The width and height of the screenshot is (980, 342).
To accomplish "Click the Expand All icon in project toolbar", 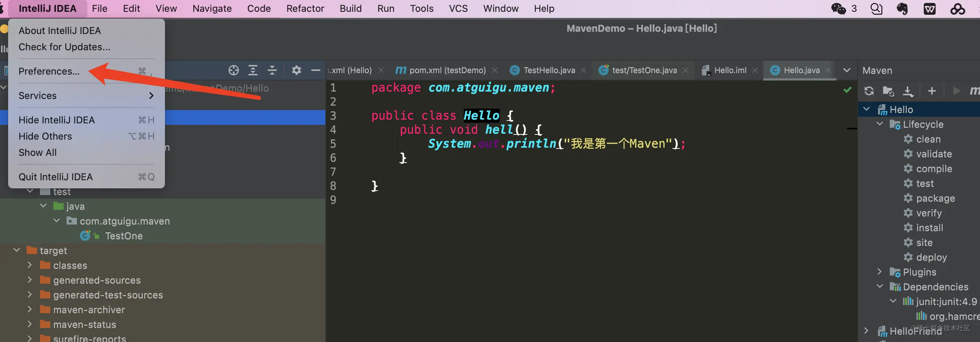I will [253, 70].
